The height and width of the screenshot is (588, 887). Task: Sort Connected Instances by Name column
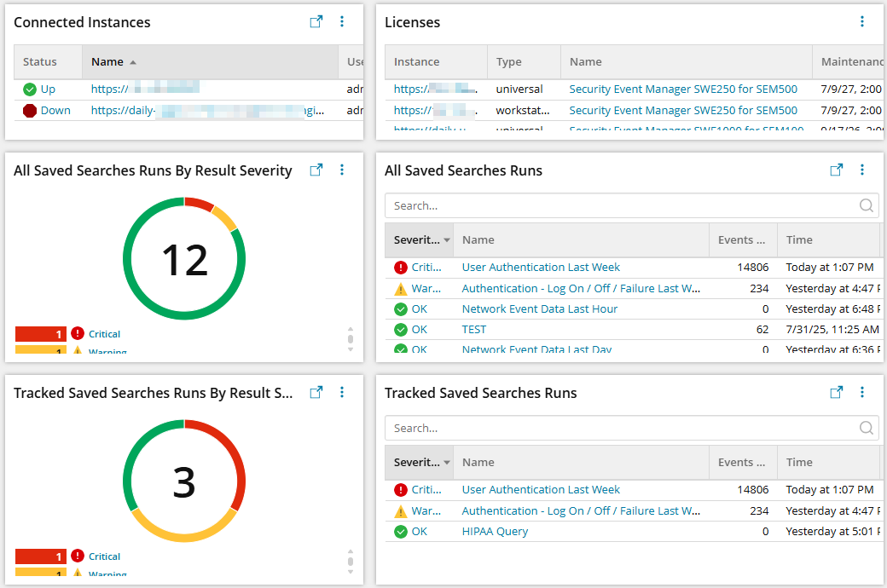107,62
